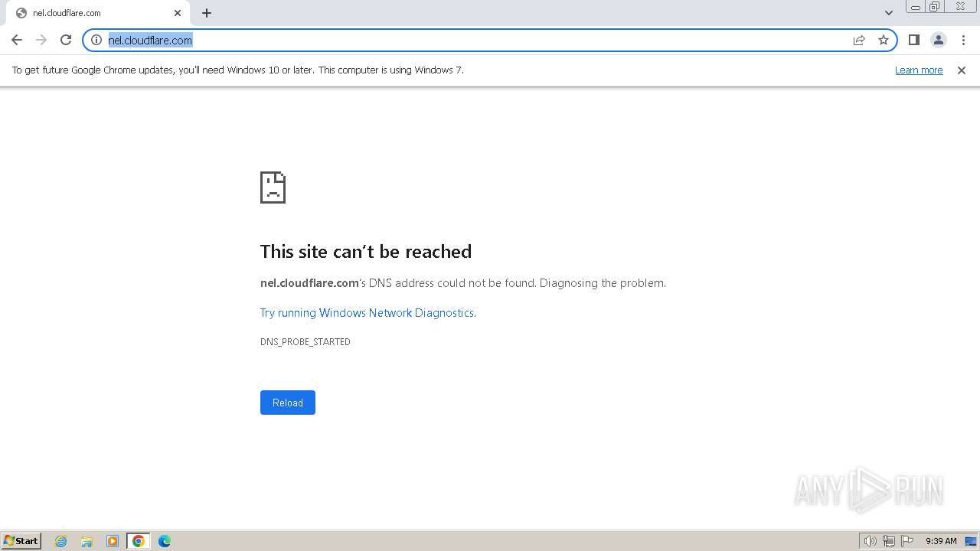Click the 9:39 AM system clock
The height and width of the screenshot is (551, 980).
tap(941, 541)
